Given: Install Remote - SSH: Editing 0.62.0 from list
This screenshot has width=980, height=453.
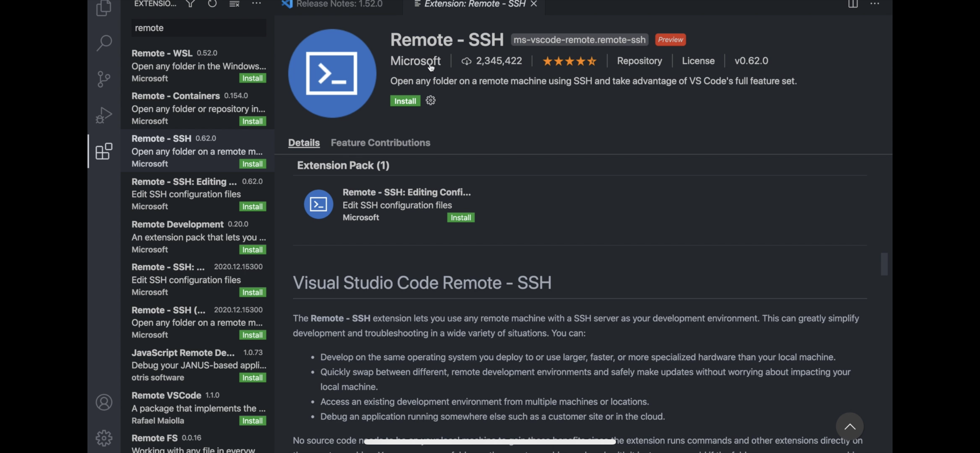Looking at the screenshot, I should click(253, 206).
